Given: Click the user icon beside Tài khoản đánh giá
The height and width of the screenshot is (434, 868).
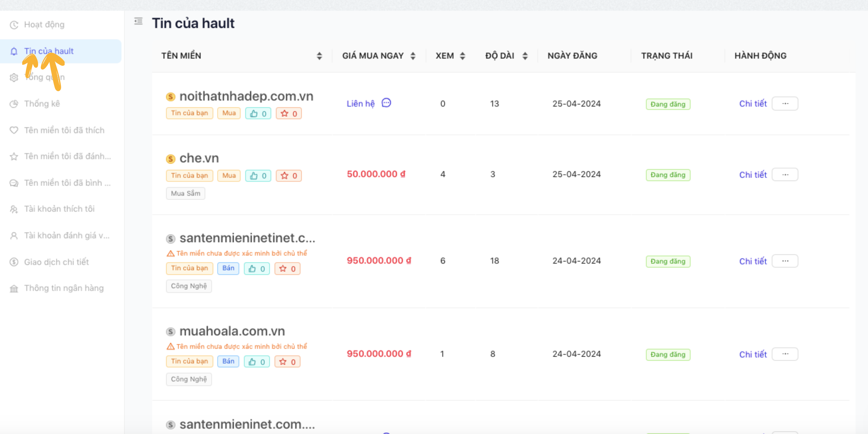Looking at the screenshot, I should pos(14,236).
